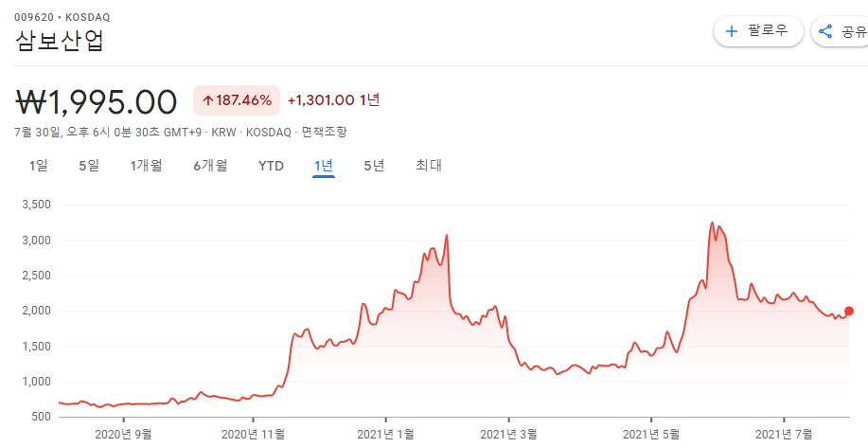This screenshot has width=868, height=447.
Task: Switch chart to 5년 range
Action: [x=374, y=166]
